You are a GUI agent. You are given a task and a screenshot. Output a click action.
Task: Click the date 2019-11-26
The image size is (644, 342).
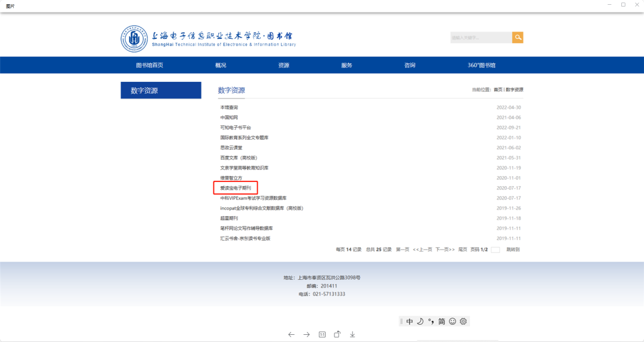(509, 208)
